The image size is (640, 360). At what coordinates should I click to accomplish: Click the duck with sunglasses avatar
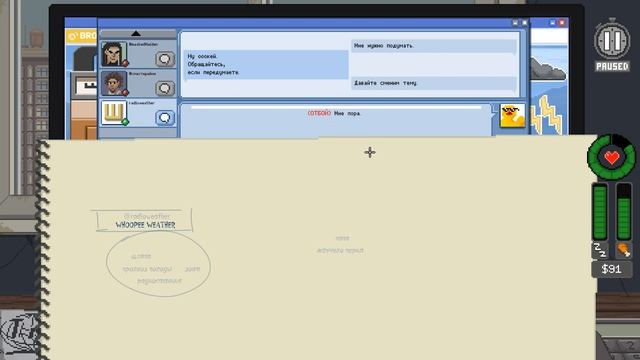(x=512, y=116)
